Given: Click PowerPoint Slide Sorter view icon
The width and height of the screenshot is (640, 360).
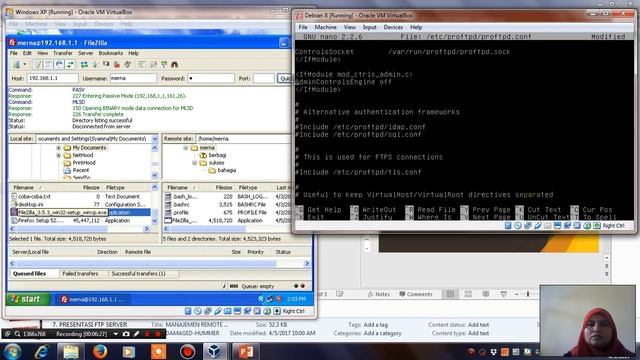Looking at the screenshot, I should click(x=468, y=294).
